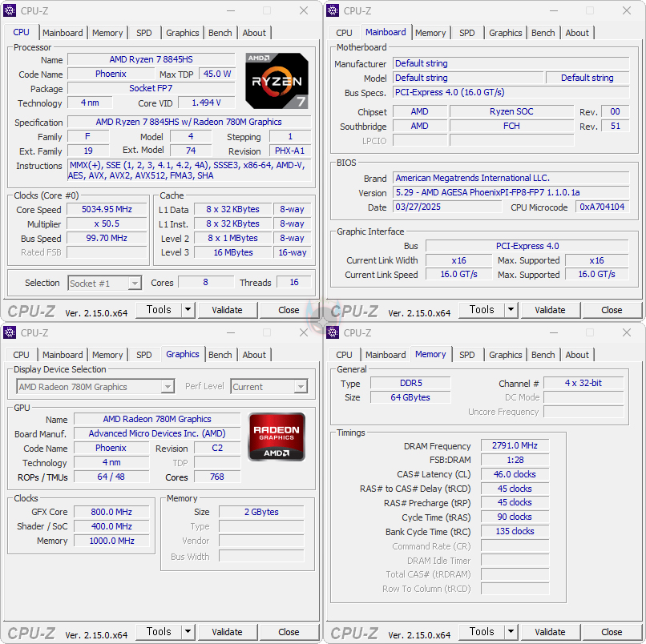Click Max TDP value 45.0 W
The image size is (646, 644).
tap(217, 74)
